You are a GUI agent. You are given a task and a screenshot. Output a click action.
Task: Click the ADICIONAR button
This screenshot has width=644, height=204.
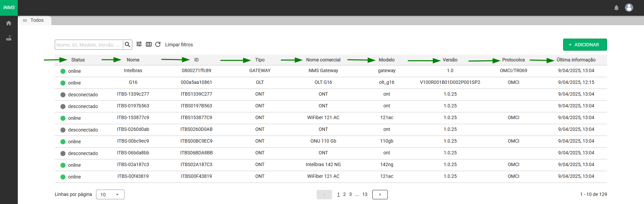(585, 45)
